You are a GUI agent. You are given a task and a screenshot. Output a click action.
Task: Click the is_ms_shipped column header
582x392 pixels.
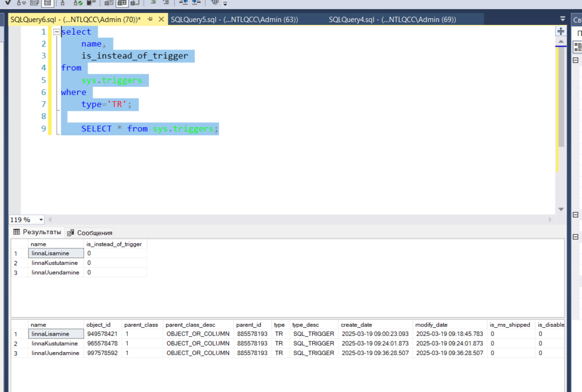tap(511, 324)
